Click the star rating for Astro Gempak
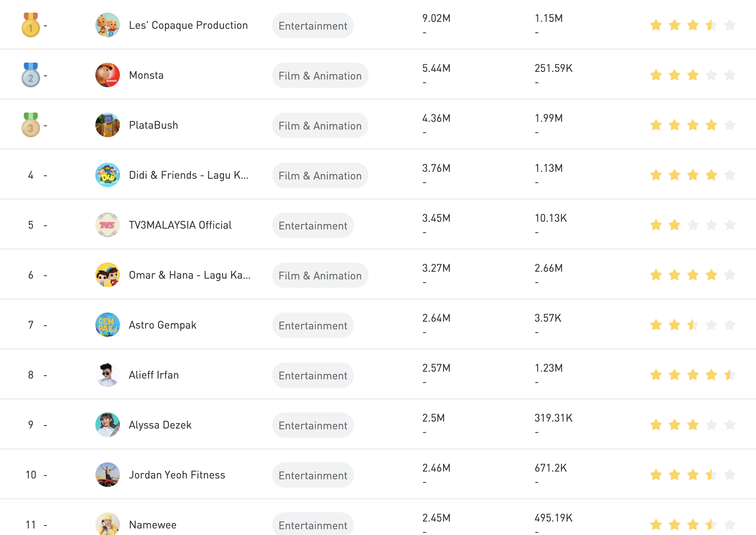The height and width of the screenshot is (535, 756). (x=693, y=325)
